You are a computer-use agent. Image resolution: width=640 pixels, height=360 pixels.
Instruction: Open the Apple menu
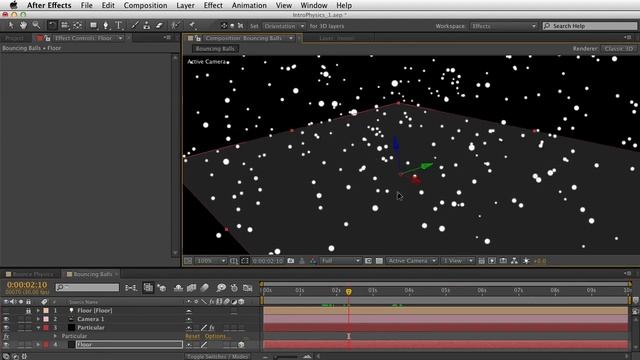[13, 5]
